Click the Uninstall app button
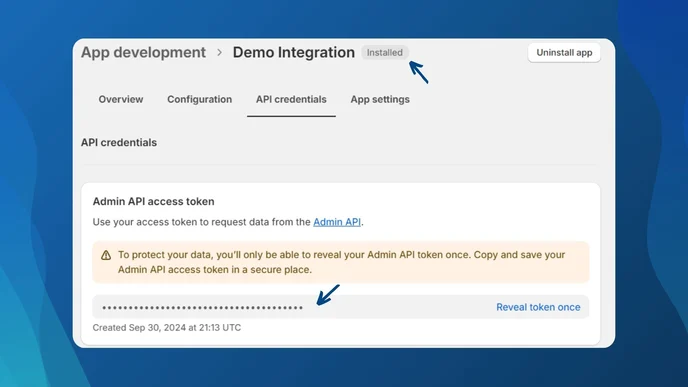The image size is (688, 387). (x=564, y=53)
